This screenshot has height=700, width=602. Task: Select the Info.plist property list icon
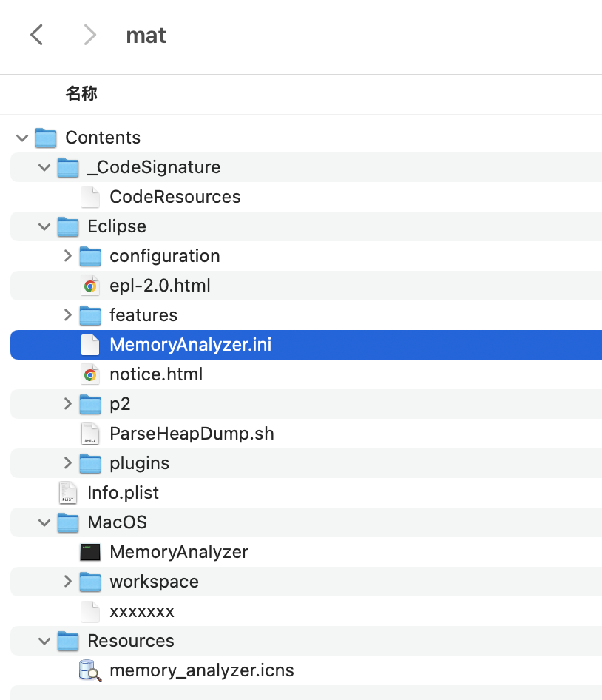(68, 493)
